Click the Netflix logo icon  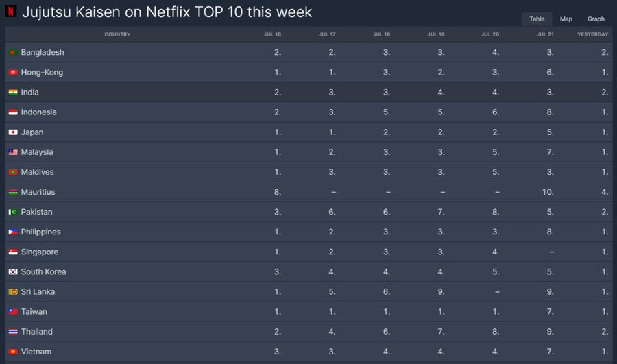click(11, 12)
